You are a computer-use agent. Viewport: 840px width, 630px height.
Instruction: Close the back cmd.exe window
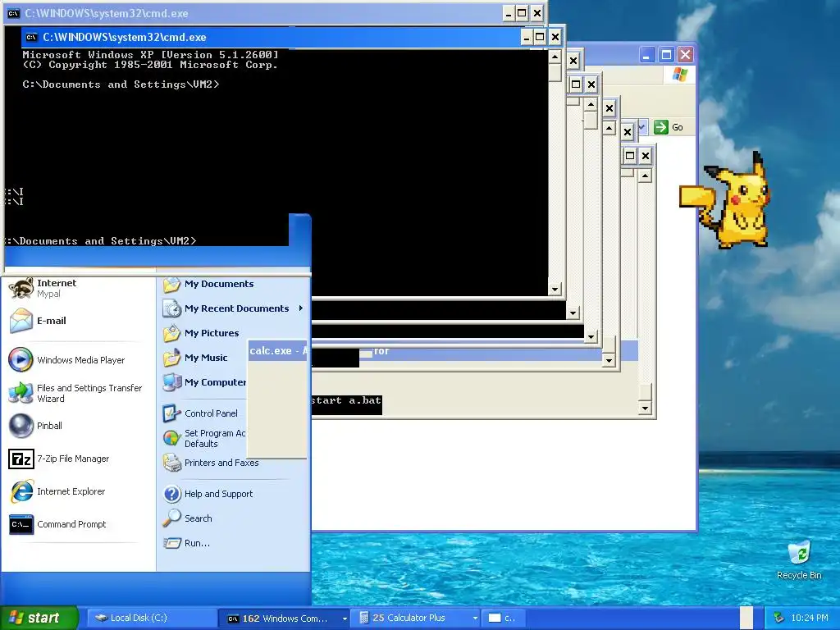(537, 13)
